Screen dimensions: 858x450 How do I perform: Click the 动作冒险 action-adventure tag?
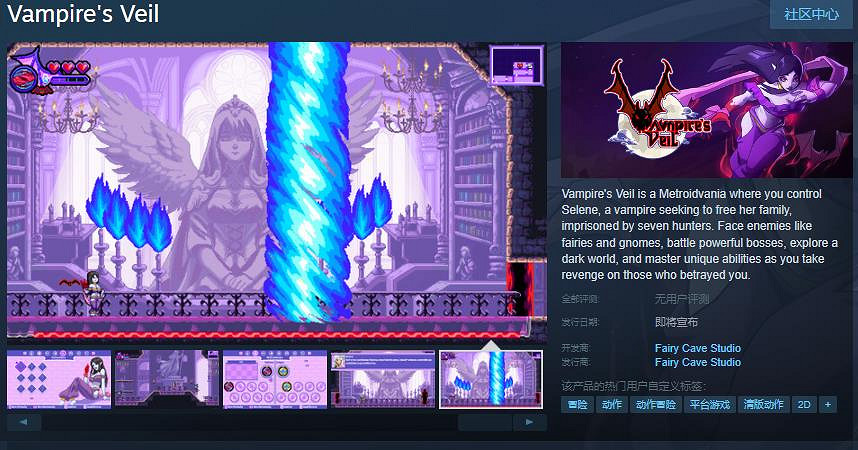click(x=656, y=405)
